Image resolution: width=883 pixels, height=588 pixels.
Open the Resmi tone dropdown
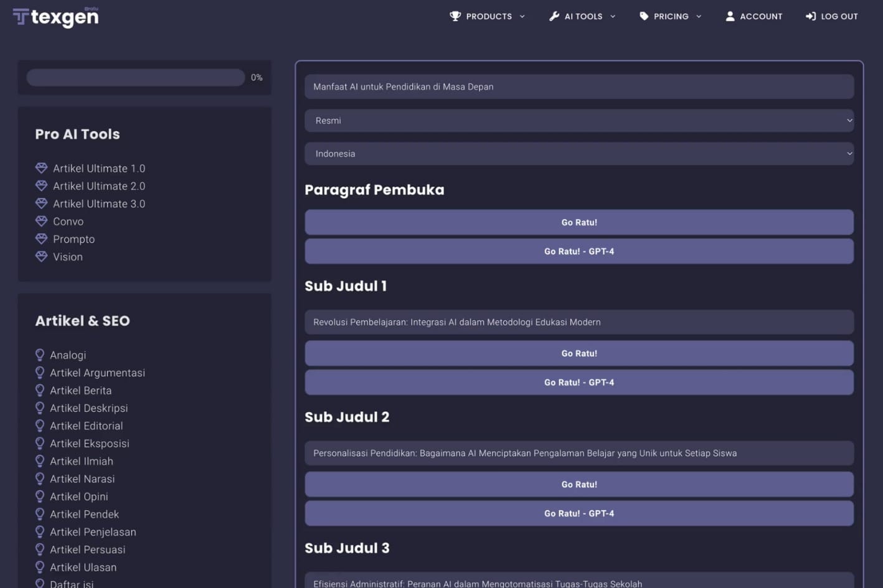tap(578, 121)
